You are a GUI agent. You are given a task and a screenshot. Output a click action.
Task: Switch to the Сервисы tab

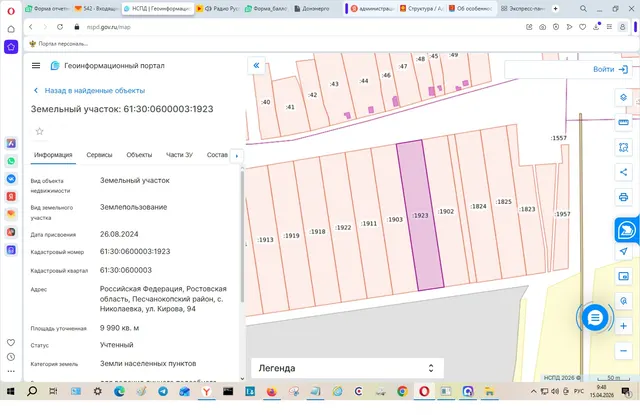pyautogui.click(x=99, y=155)
